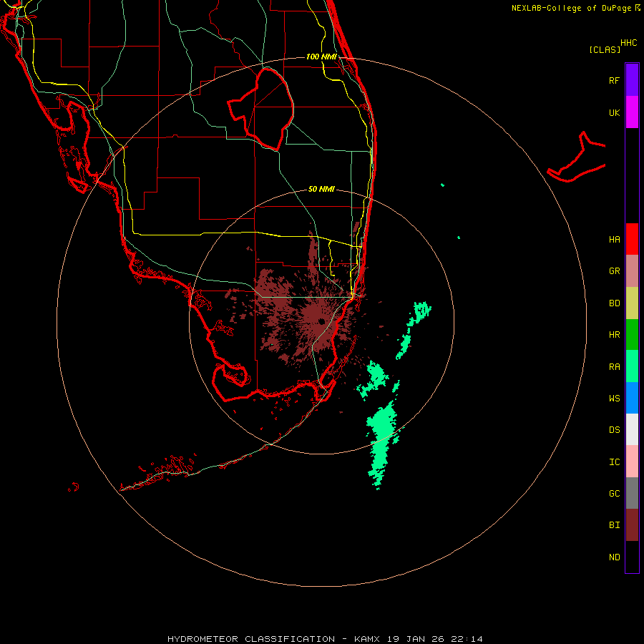Click the UK legend label
The width and height of the screenshot is (644, 644).
pos(614,113)
